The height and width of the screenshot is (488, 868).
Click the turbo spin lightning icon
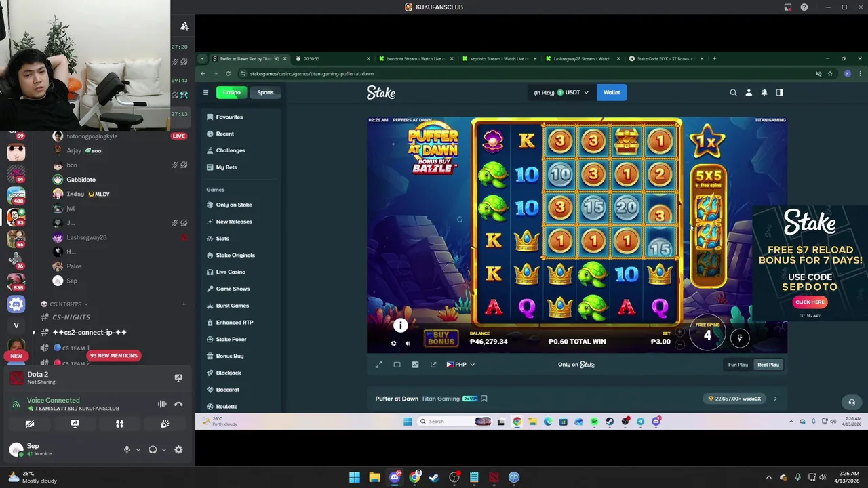coord(740,337)
